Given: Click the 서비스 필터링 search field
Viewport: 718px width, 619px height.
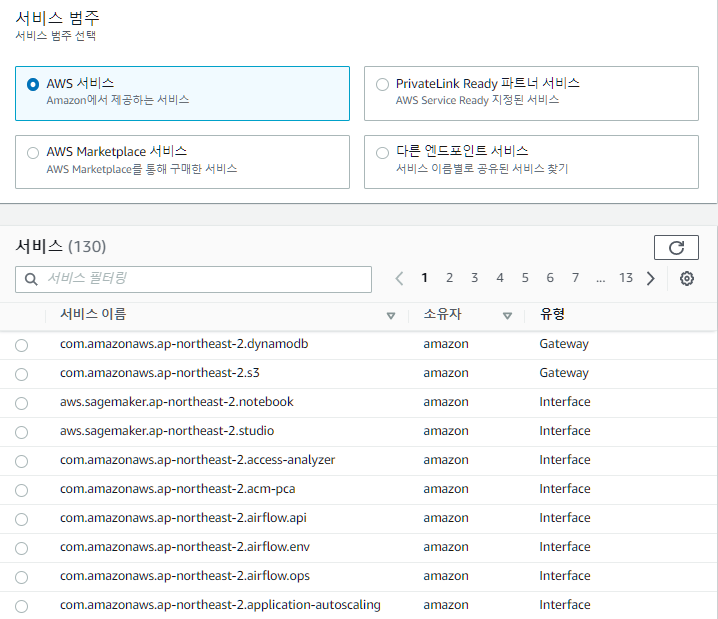Looking at the screenshot, I should [193, 279].
